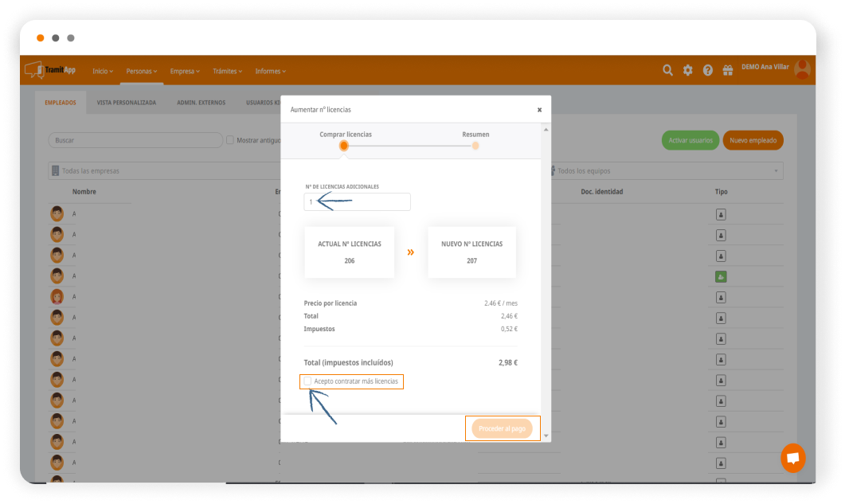Screen dimensions: 845x504
Task: Click the Resumen step marker
Action: coord(475,146)
